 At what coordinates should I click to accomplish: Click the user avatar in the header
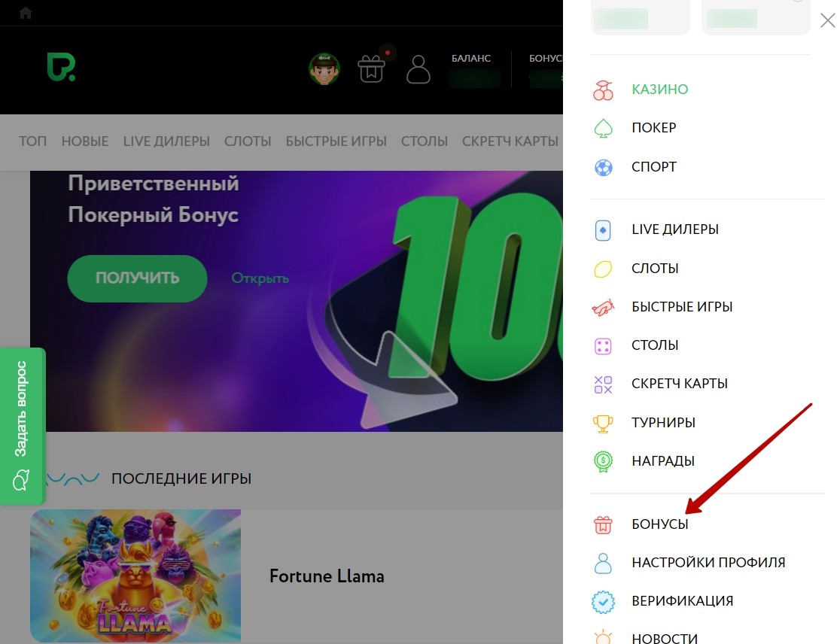[x=324, y=68]
